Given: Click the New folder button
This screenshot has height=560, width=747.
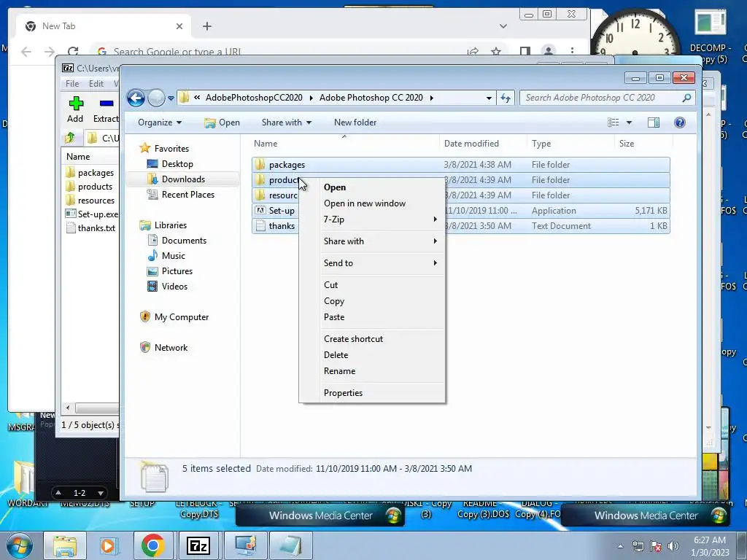Looking at the screenshot, I should click(x=355, y=122).
